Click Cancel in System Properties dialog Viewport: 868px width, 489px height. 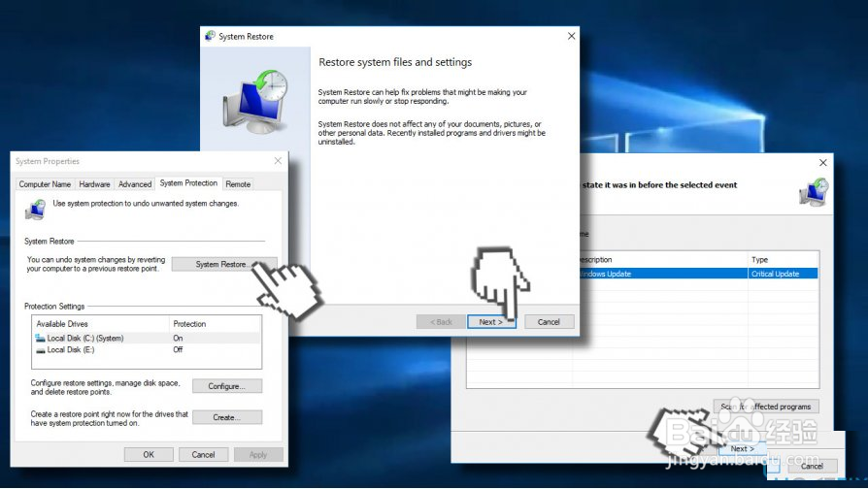(x=203, y=455)
